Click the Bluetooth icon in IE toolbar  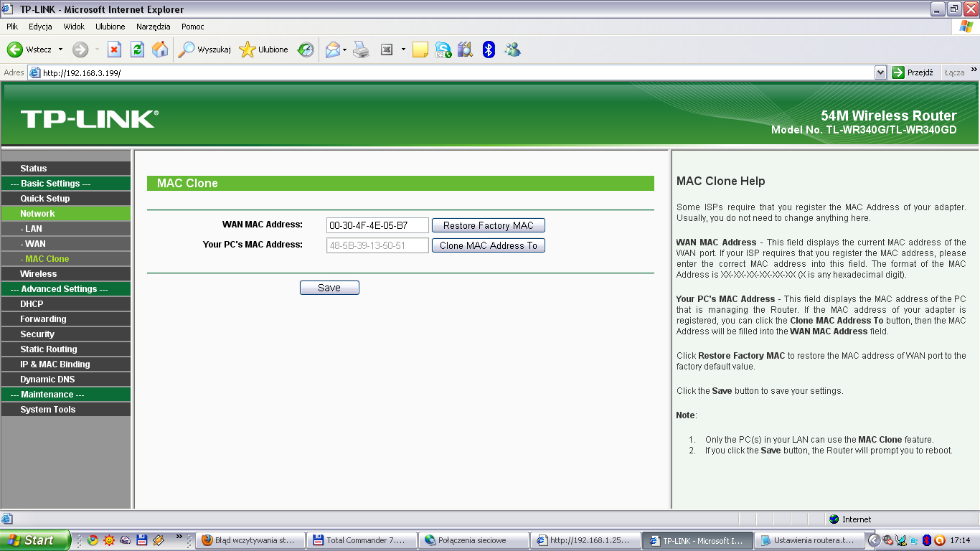[489, 50]
